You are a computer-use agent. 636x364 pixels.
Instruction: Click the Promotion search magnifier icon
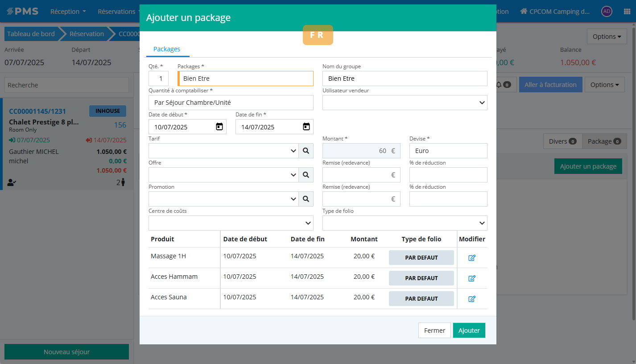[x=306, y=199]
